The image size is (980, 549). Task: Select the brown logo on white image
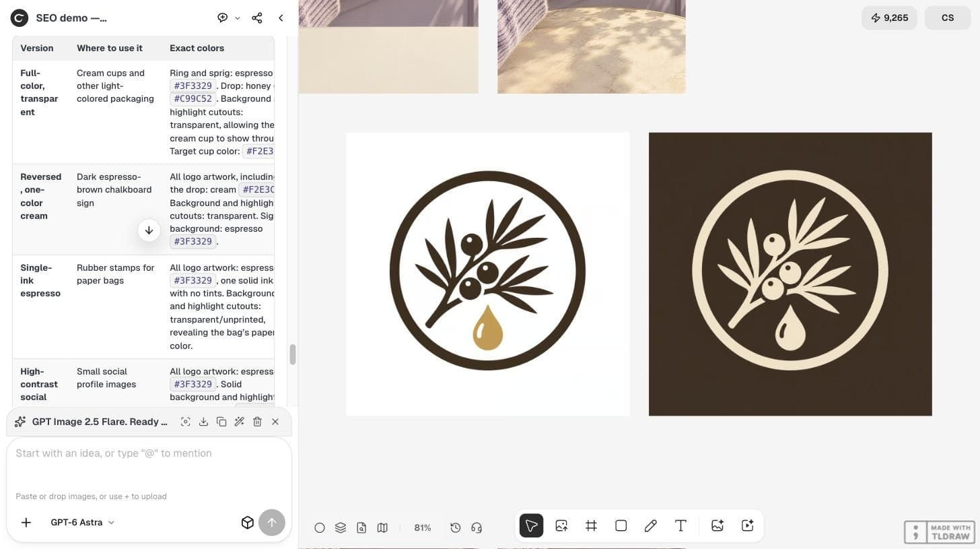(x=488, y=273)
